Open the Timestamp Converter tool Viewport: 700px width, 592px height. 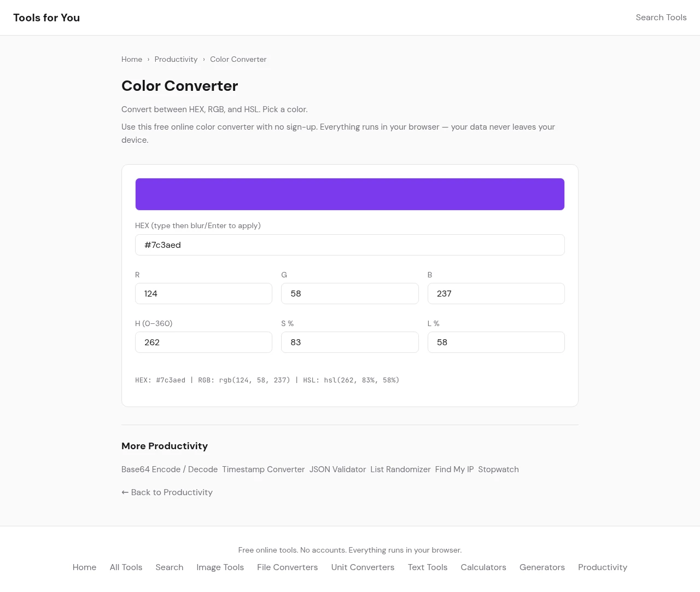263,469
